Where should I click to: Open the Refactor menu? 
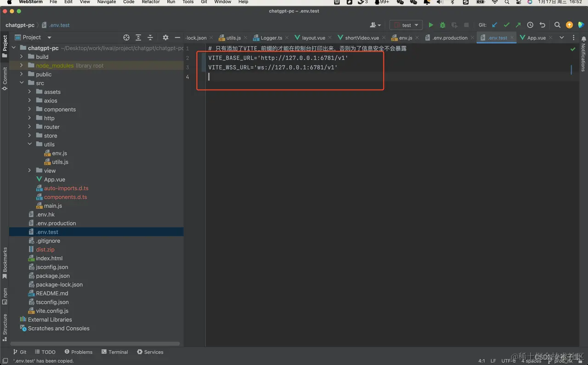[151, 2]
